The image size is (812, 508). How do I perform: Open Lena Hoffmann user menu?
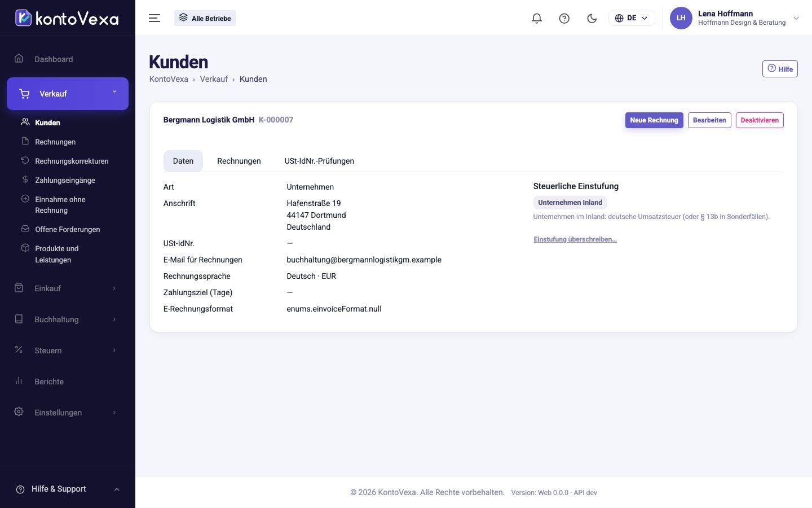coord(735,18)
